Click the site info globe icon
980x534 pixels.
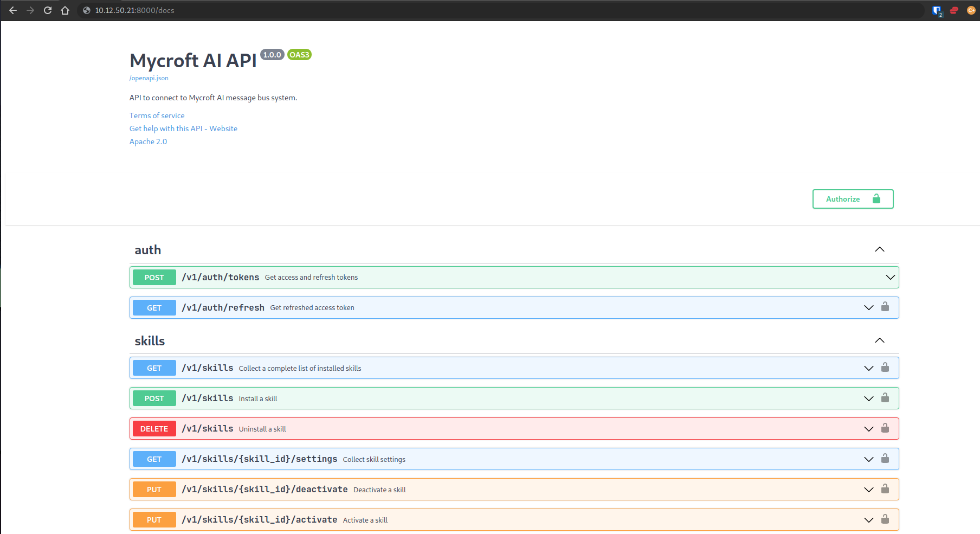pyautogui.click(x=87, y=10)
